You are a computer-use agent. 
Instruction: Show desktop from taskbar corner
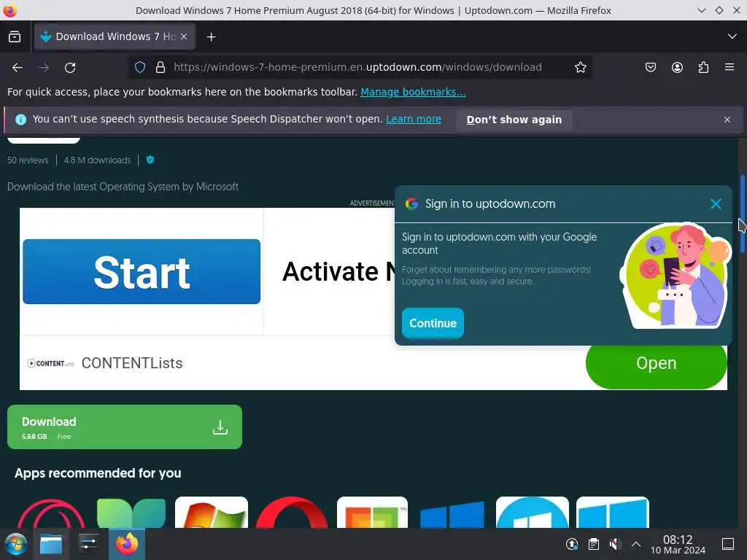point(728,544)
